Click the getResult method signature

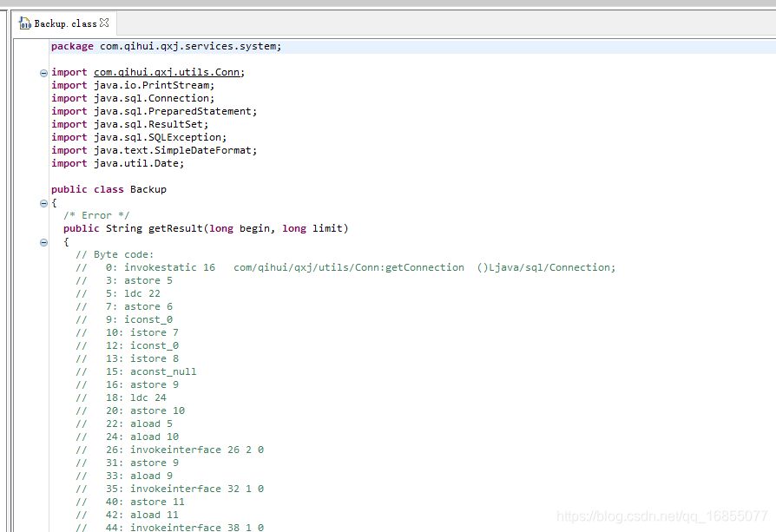(206, 228)
